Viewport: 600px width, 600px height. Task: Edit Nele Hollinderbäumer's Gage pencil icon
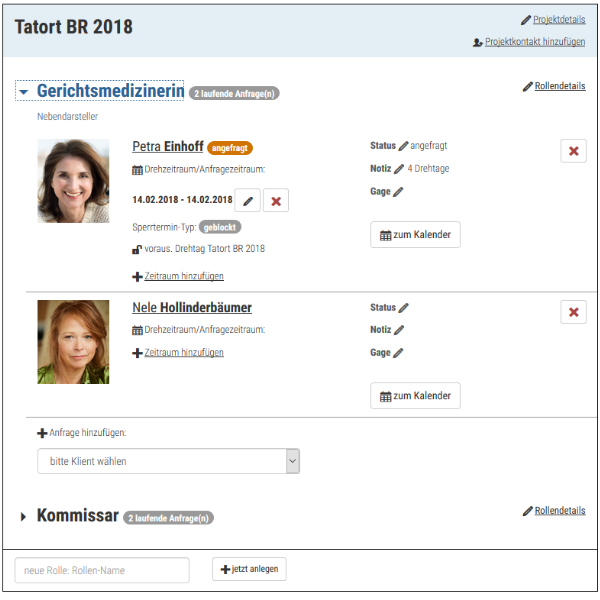point(398,353)
